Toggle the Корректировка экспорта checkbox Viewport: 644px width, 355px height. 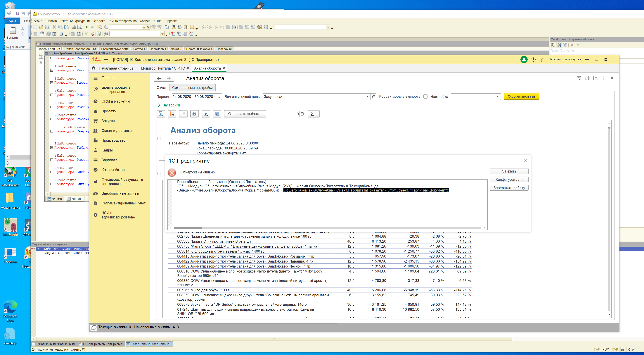pos(425,96)
